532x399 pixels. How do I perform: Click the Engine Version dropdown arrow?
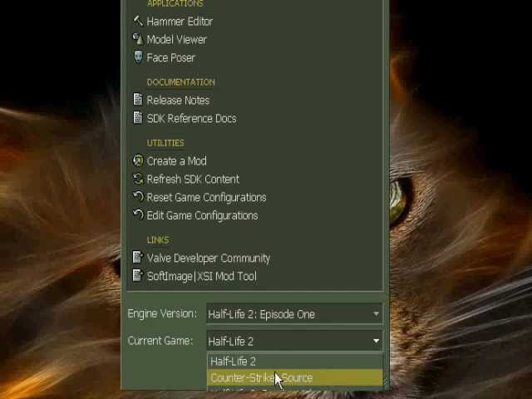point(376,314)
